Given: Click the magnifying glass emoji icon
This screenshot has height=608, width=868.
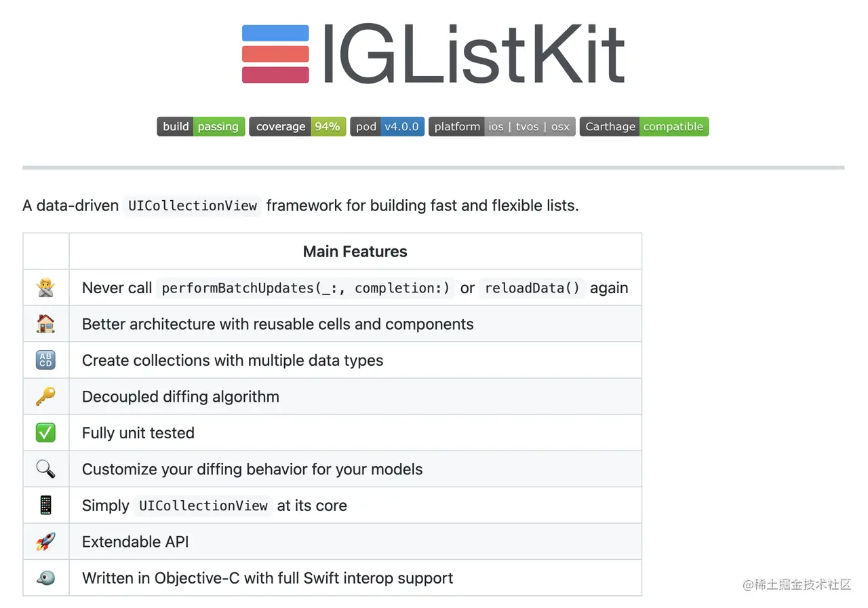Looking at the screenshot, I should pos(45,469).
